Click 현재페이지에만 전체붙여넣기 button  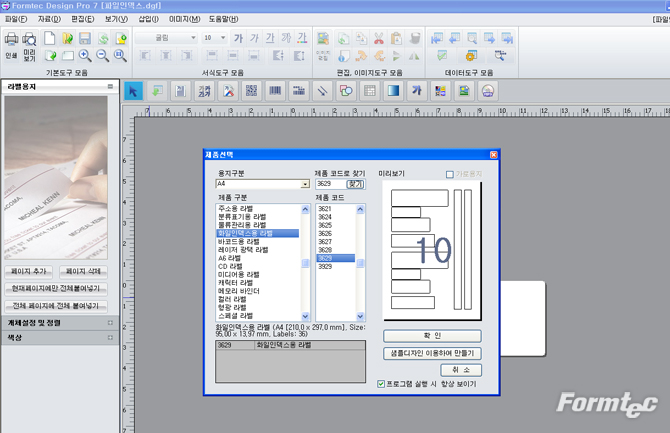pyautogui.click(x=56, y=289)
